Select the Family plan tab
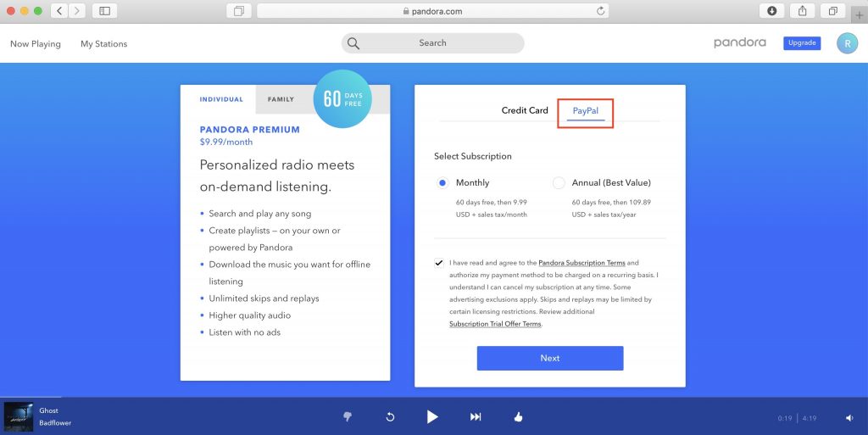 pyautogui.click(x=281, y=99)
